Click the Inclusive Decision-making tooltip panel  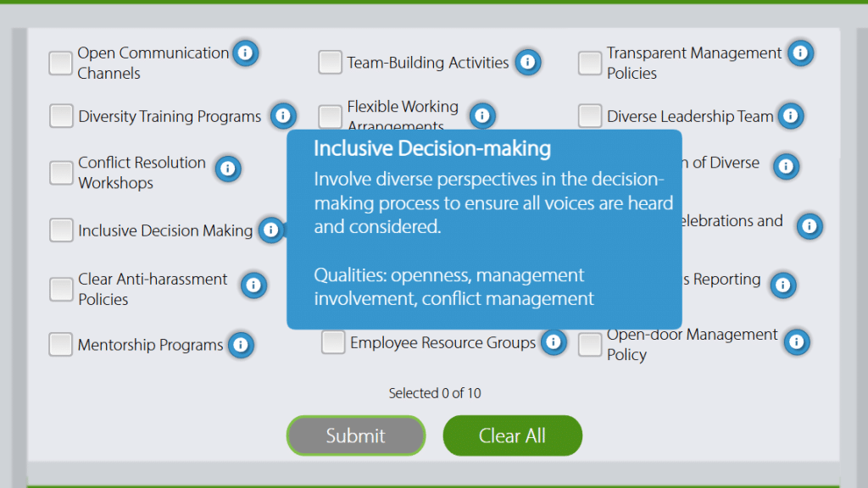(x=484, y=229)
